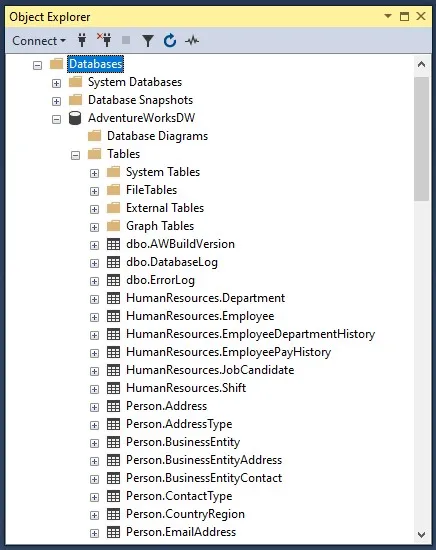The image size is (436, 550).
Task: Open the Activity Monitor pulse icon
Action: point(192,41)
